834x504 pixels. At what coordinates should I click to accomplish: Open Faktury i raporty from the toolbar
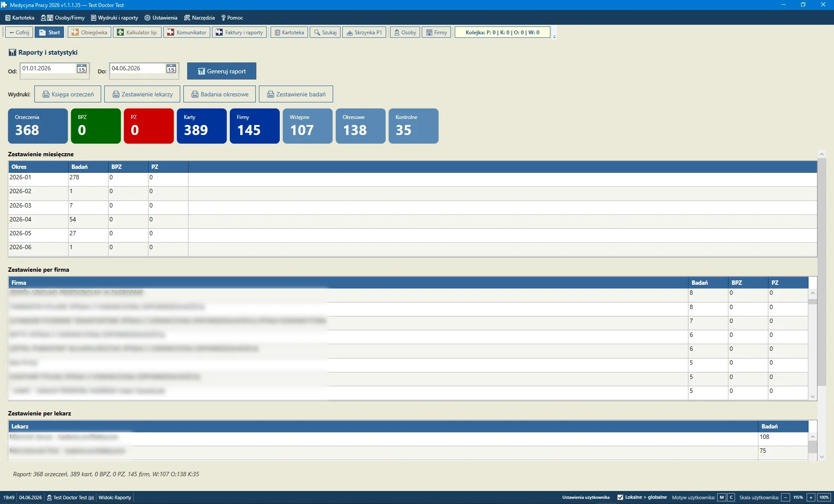point(239,33)
